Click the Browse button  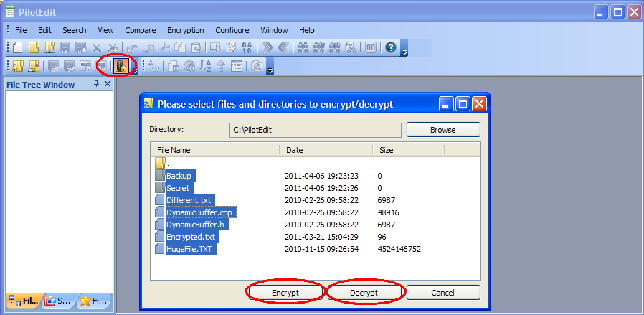[443, 130]
